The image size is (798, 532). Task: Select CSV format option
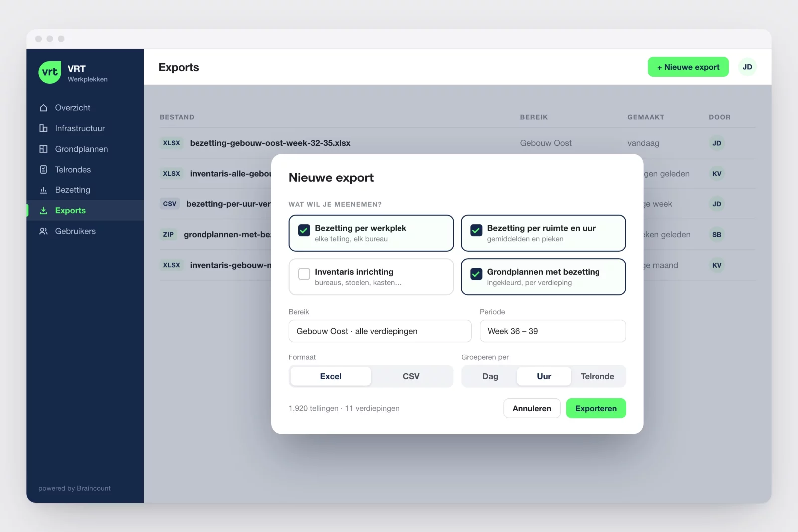click(411, 376)
